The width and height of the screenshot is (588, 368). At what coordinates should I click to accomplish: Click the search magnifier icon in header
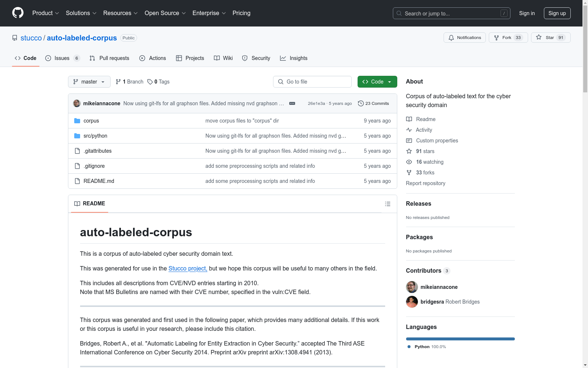[x=399, y=13]
